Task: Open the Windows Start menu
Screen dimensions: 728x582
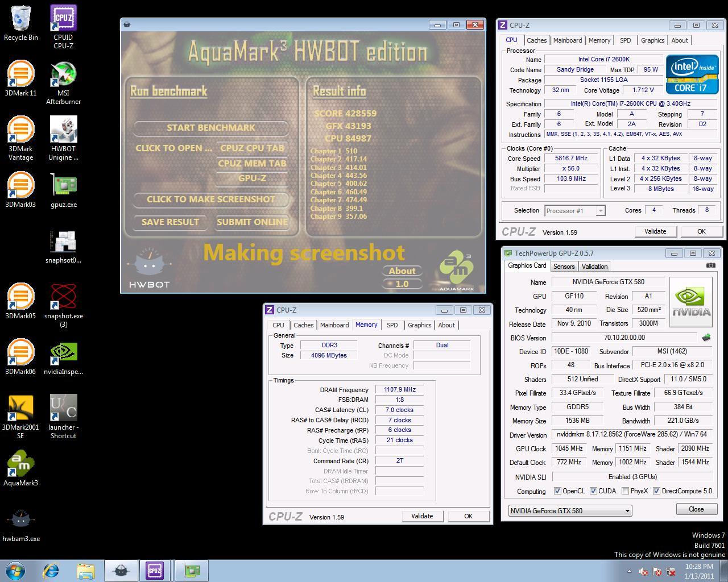Action: tap(15, 571)
